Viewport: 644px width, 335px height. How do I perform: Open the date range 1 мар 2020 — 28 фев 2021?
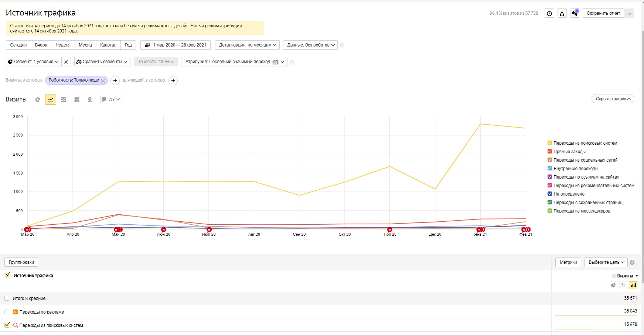176,45
